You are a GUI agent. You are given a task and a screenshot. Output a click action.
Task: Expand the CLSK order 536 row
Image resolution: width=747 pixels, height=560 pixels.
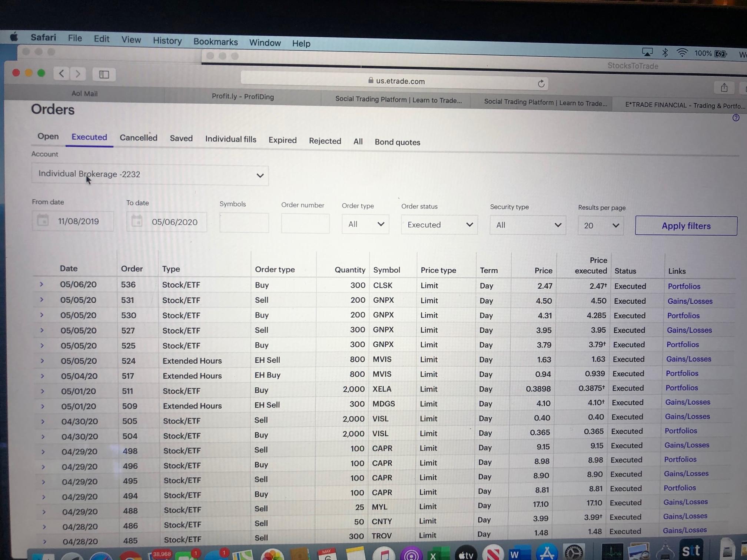(41, 284)
